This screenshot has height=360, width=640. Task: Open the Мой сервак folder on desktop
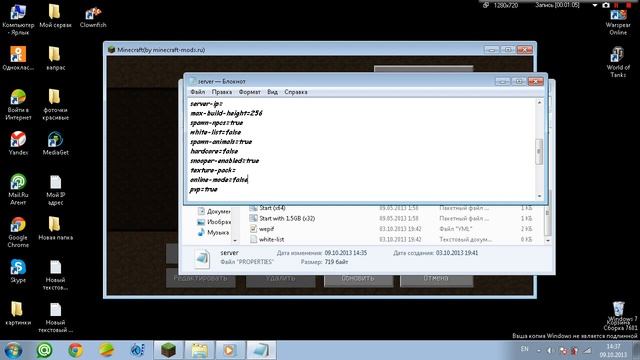point(55,16)
